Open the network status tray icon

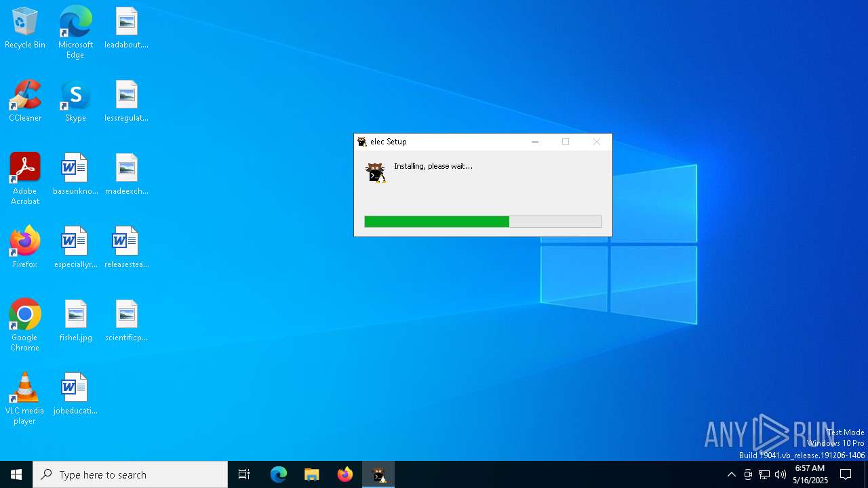[x=764, y=474]
